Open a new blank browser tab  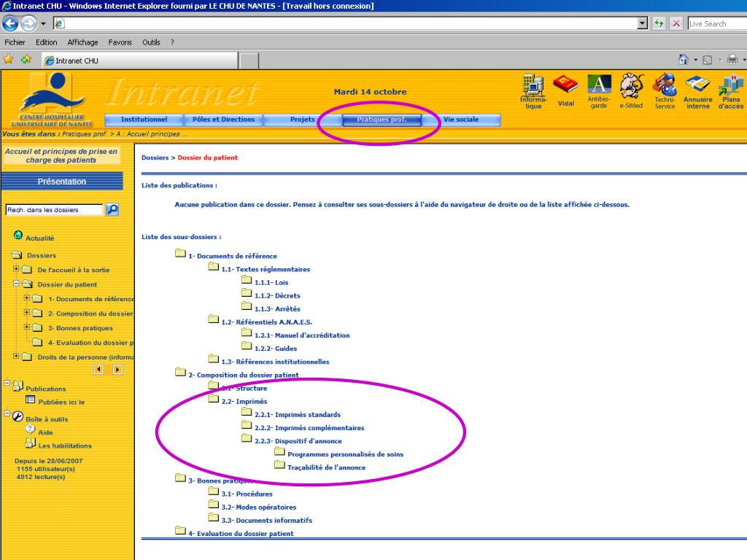[249, 61]
